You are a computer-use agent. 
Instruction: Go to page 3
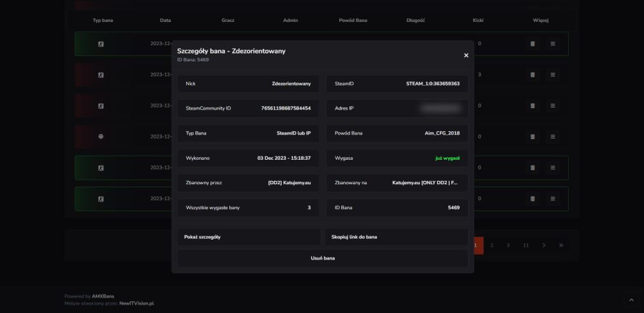[x=508, y=245]
